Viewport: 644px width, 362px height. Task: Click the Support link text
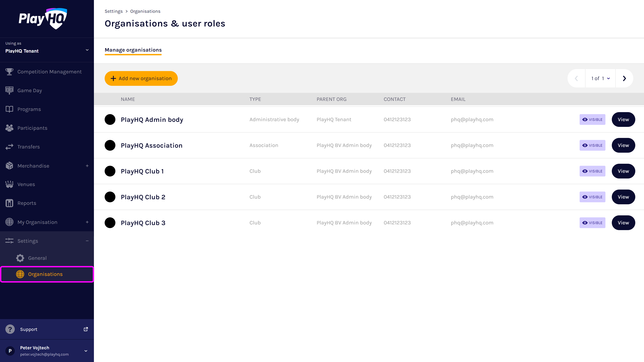pyautogui.click(x=29, y=329)
